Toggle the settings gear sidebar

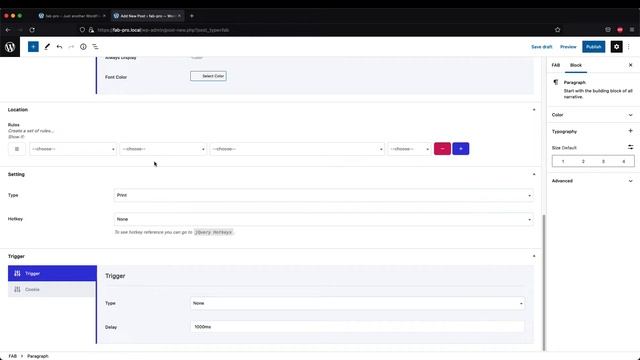coord(616,47)
